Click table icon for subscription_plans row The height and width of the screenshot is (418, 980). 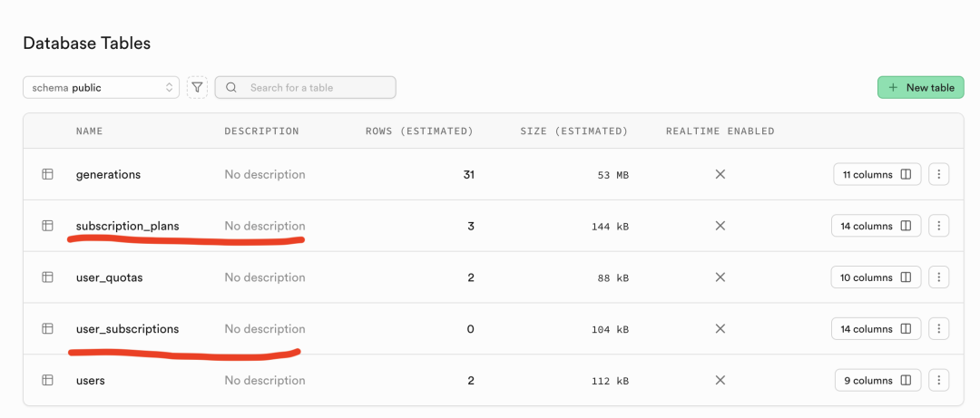coord(47,226)
